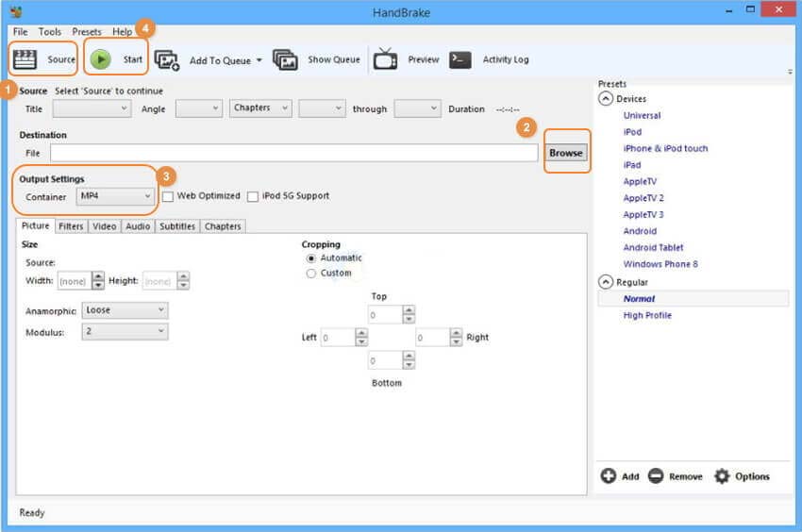Click the Add preset plus icon
This screenshot has width=802, height=532.
pos(609,476)
